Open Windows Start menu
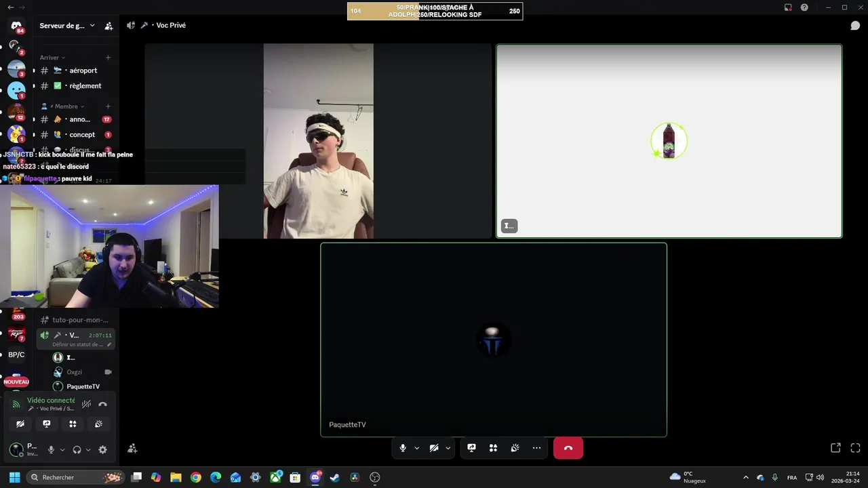This screenshot has height=488, width=868. [14, 477]
